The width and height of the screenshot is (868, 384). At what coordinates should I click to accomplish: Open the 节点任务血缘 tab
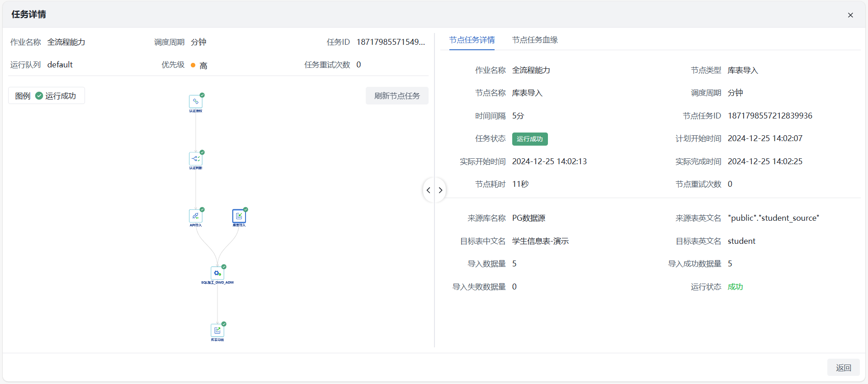[x=534, y=40]
